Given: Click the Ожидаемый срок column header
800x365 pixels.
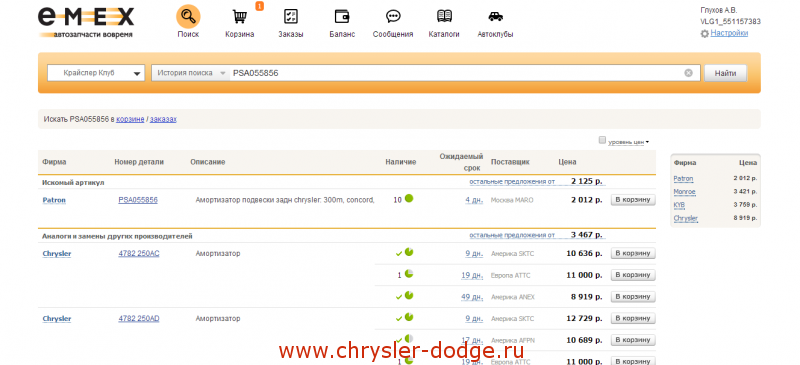Looking at the screenshot, I should 461,162.
